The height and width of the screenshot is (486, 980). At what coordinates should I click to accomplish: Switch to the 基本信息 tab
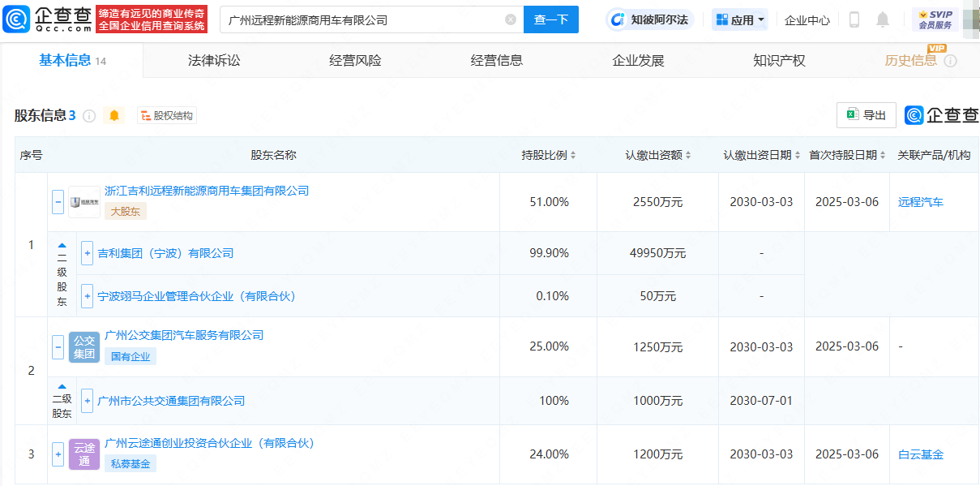pos(72,61)
